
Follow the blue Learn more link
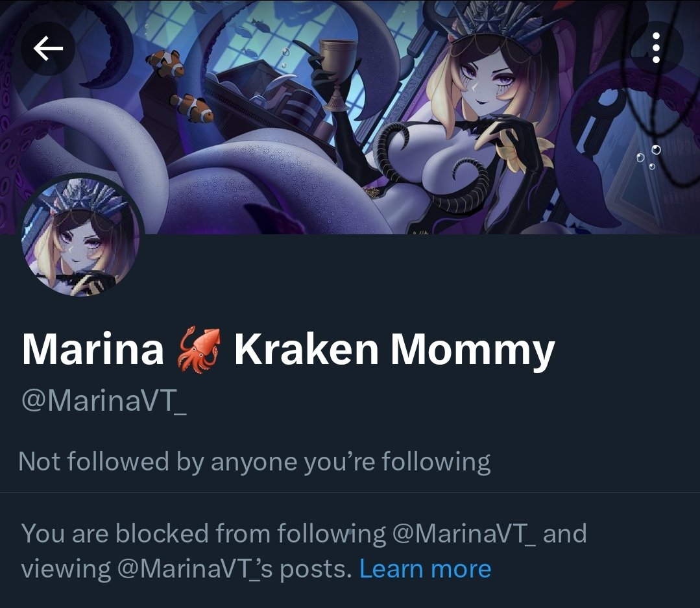pyautogui.click(x=425, y=568)
